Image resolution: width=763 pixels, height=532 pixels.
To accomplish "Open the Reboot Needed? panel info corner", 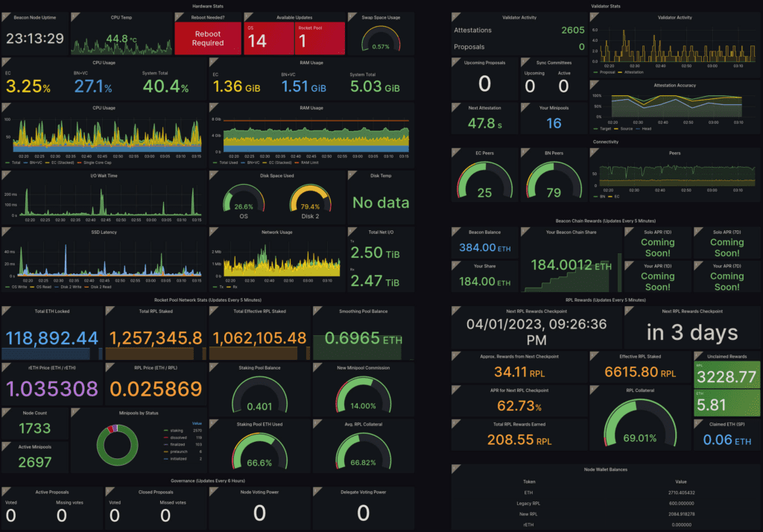I will [x=179, y=16].
